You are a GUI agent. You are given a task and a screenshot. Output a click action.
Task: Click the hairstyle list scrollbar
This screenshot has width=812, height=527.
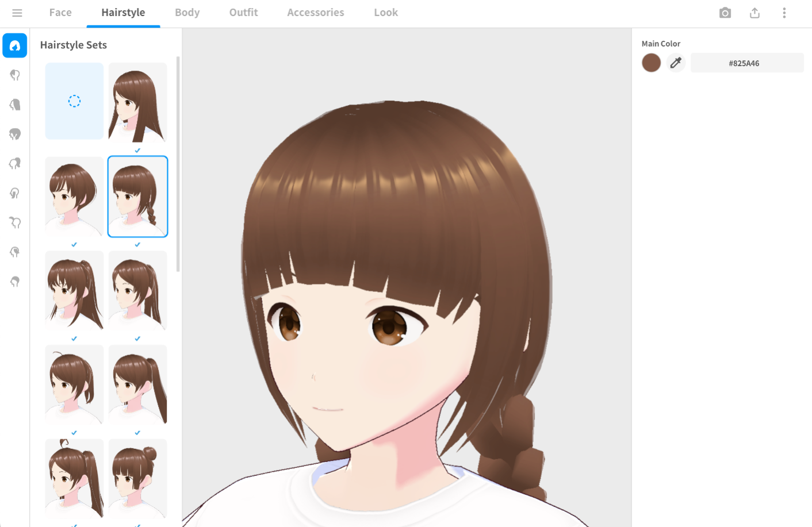(178, 164)
